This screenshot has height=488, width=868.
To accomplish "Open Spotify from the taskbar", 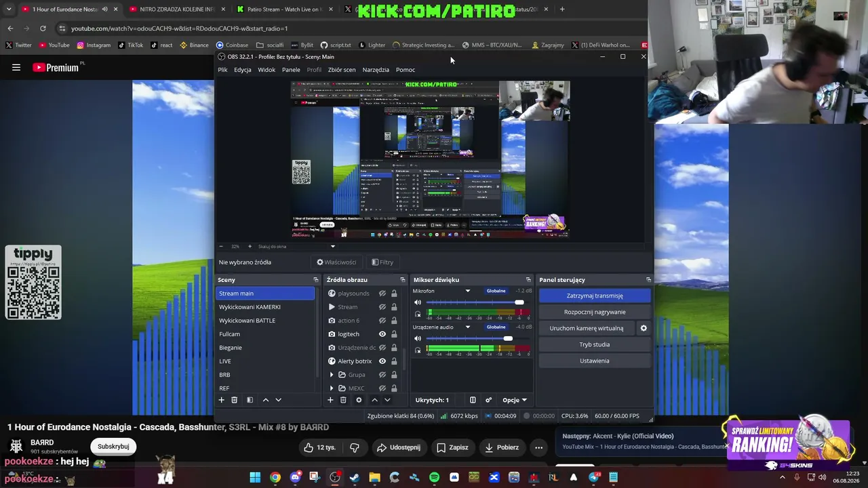I will 434,478.
